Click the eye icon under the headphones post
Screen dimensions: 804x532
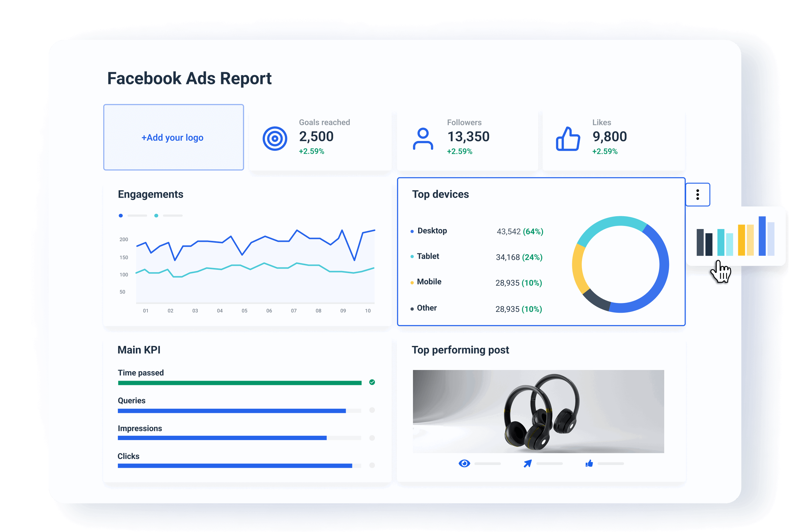click(465, 463)
